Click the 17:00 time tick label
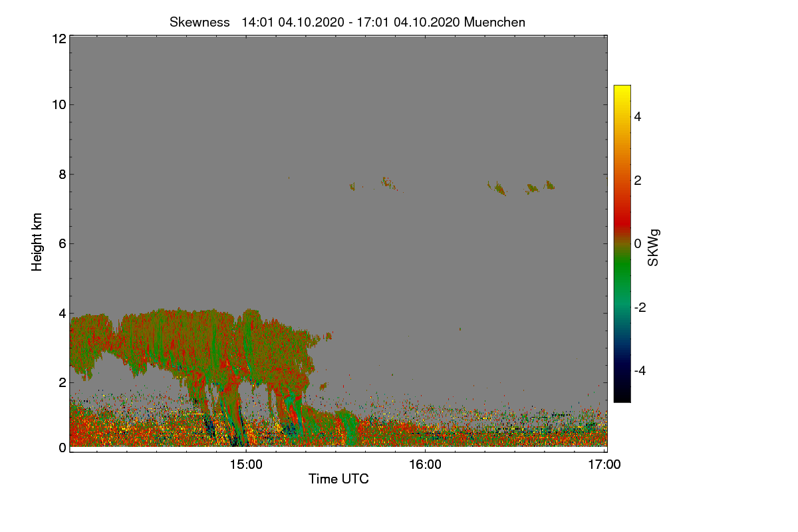798x532 pixels. click(x=604, y=465)
